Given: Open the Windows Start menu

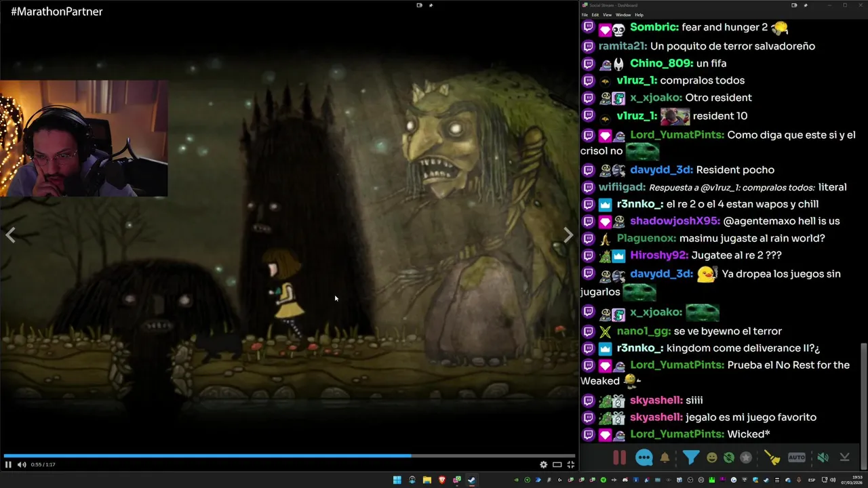Looking at the screenshot, I should pyautogui.click(x=397, y=480).
